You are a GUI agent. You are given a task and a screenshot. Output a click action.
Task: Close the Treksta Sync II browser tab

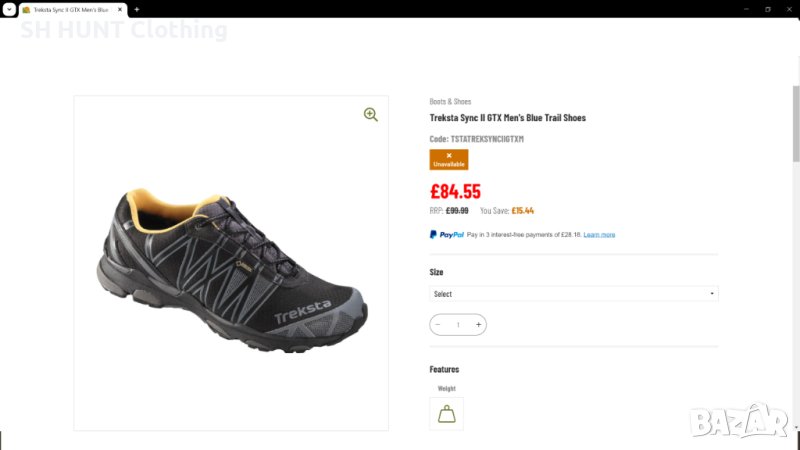[x=118, y=9]
